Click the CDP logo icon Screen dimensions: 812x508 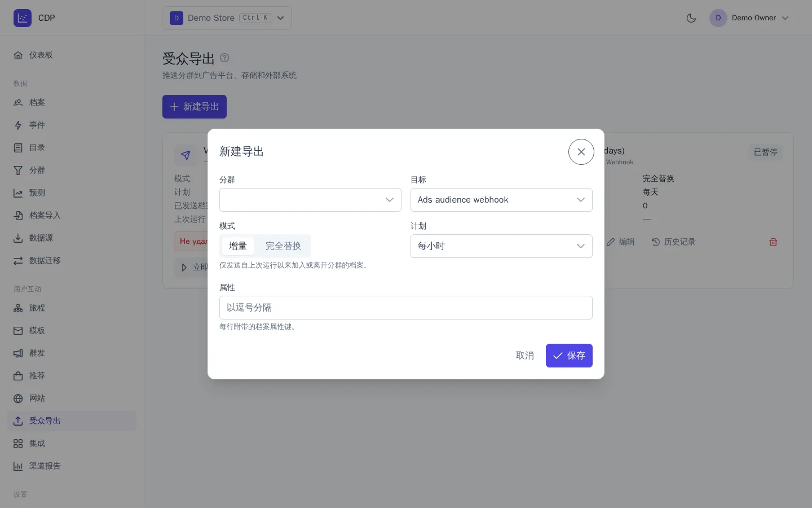point(23,18)
